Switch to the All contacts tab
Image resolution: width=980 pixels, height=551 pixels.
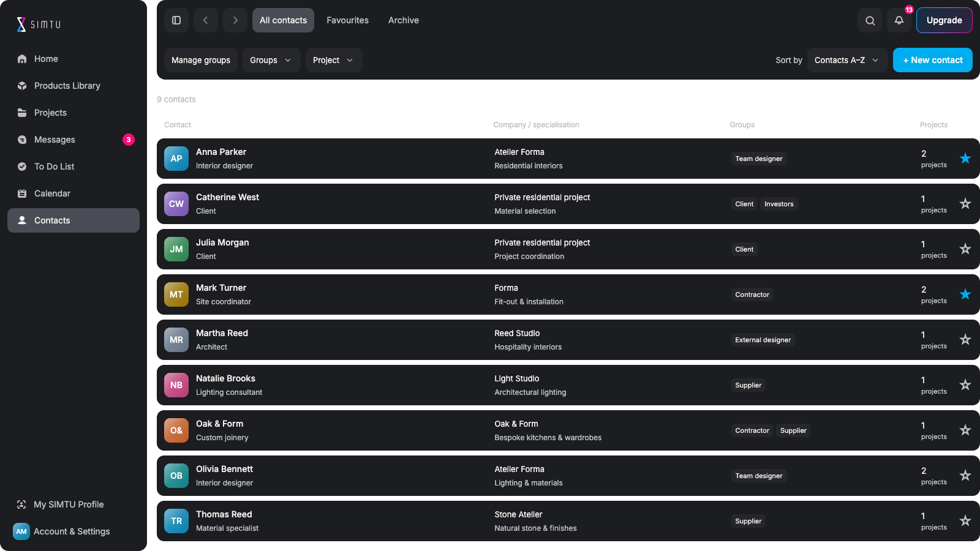[283, 20]
